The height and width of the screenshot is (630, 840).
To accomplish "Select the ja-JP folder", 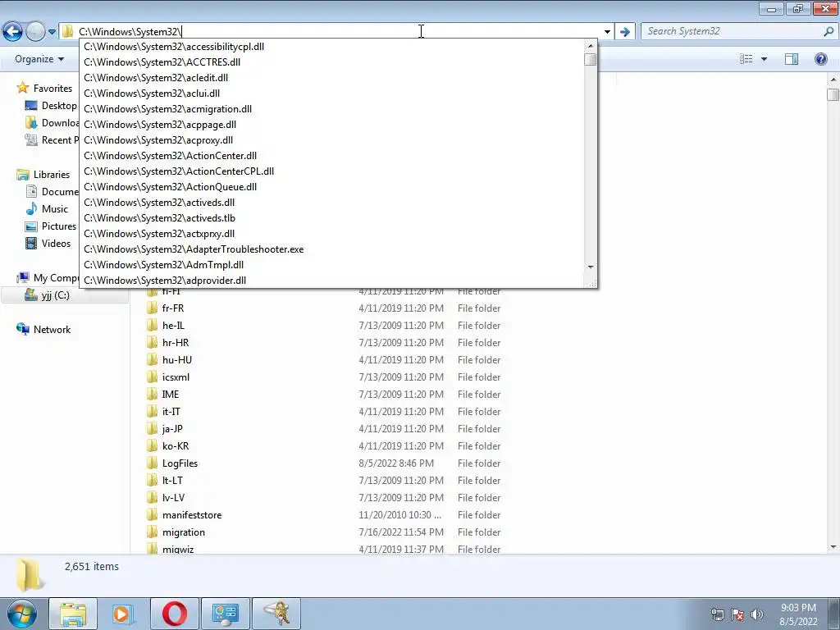I will [172, 428].
